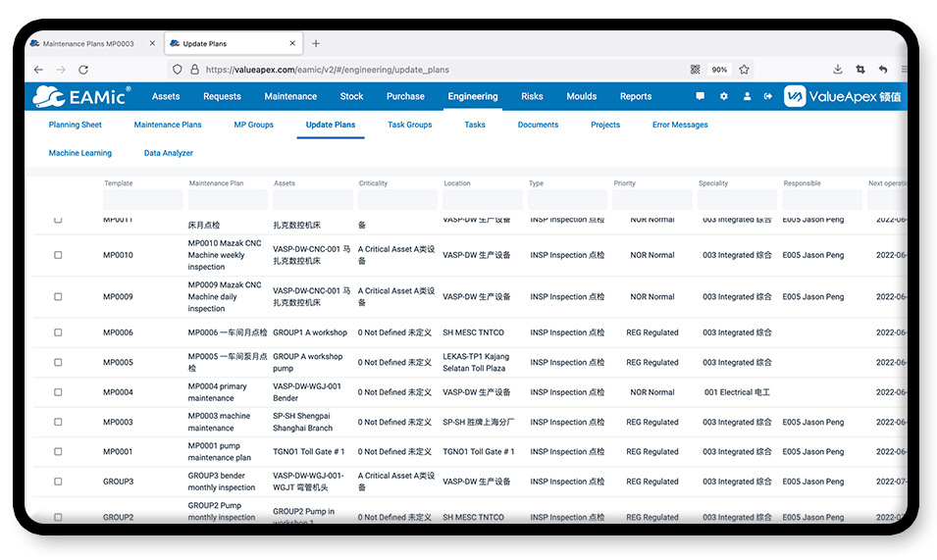
Task: Click the Maintenance Plan column filter field
Action: [x=228, y=200]
